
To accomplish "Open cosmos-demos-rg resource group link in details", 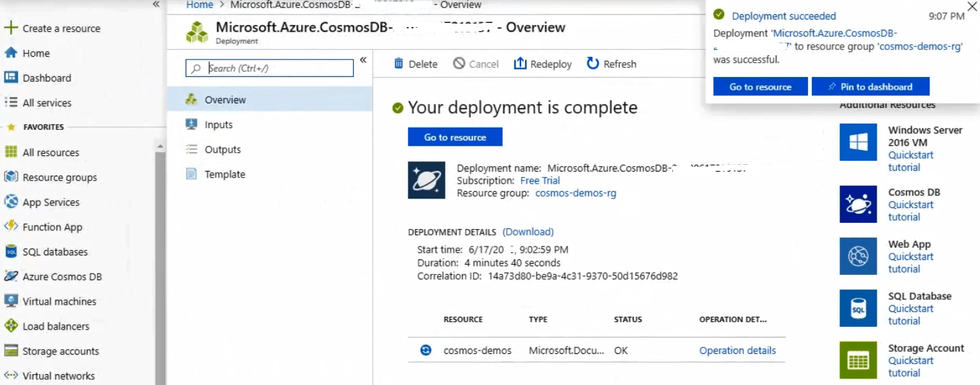I will pos(576,192).
